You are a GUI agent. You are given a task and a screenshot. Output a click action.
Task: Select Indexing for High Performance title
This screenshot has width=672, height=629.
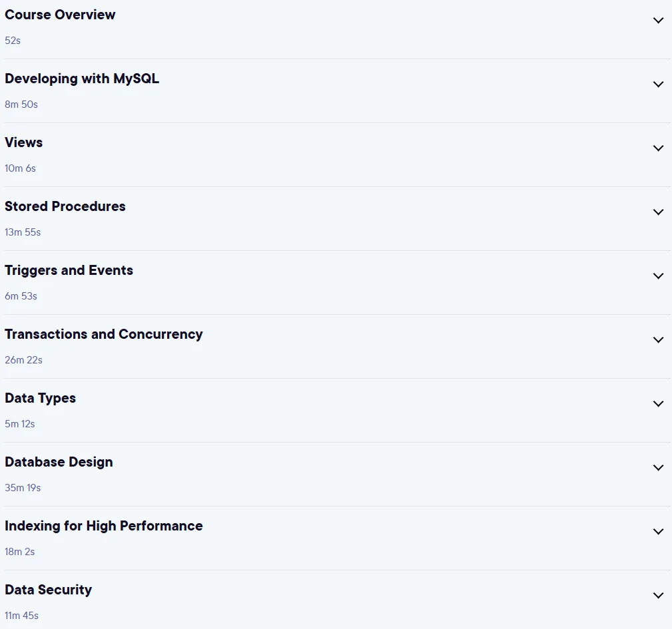pyautogui.click(x=104, y=526)
